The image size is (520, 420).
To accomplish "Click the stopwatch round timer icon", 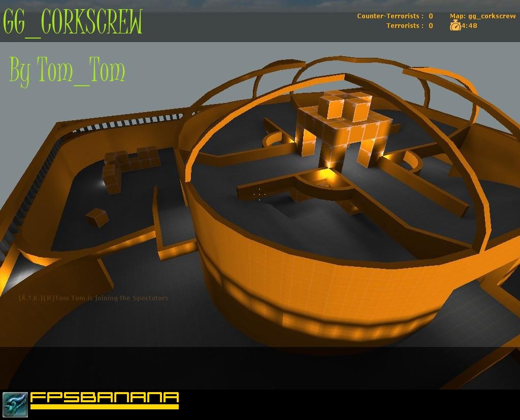I will (x=456, y=25).
